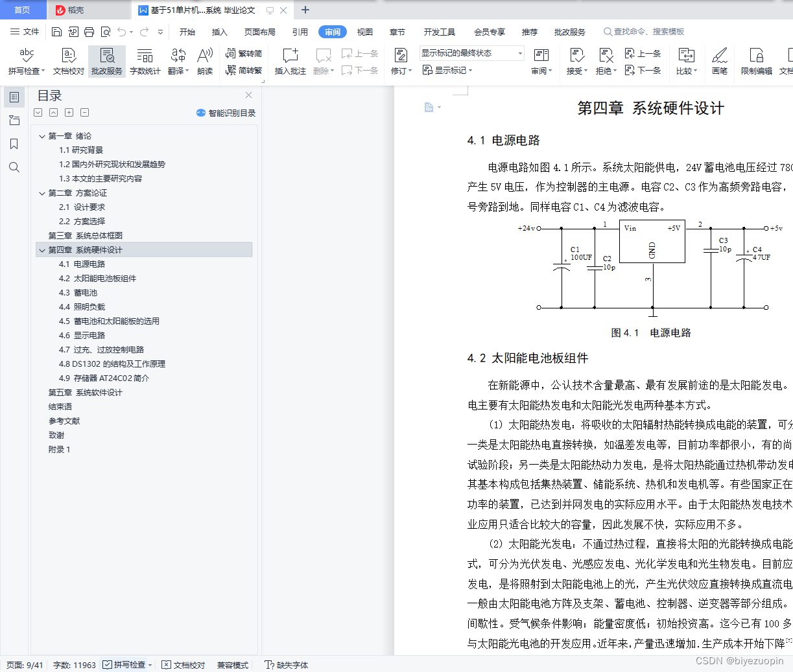Start 朗读 read-aloud
Viewport: 793px width, 672px height.
pyautogui.click(x=204, y=62)
